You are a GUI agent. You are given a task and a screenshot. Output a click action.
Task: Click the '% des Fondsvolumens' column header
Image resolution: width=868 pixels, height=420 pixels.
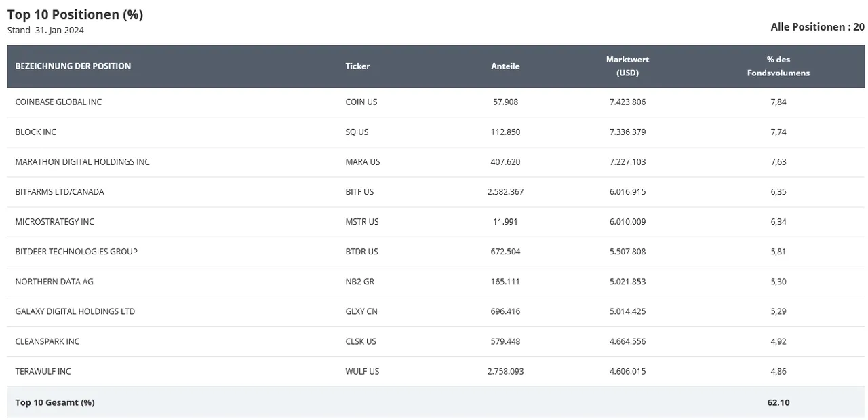tap(778, 66)
